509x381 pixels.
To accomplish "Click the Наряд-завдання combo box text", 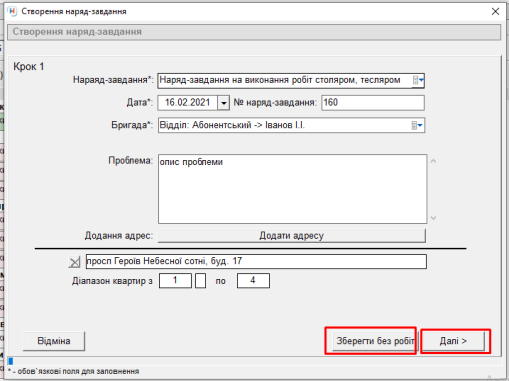I will click(280, 80).
